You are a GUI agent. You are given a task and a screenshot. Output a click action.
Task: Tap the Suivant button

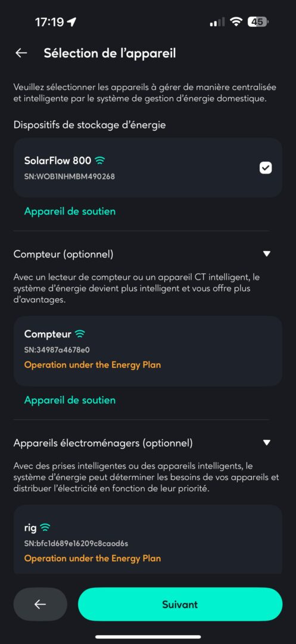click(x=180, y=604)
